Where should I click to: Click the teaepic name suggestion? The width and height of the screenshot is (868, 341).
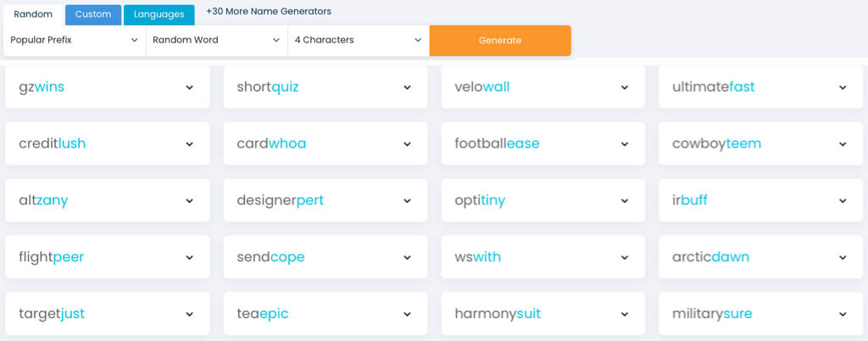pos(263,315)
